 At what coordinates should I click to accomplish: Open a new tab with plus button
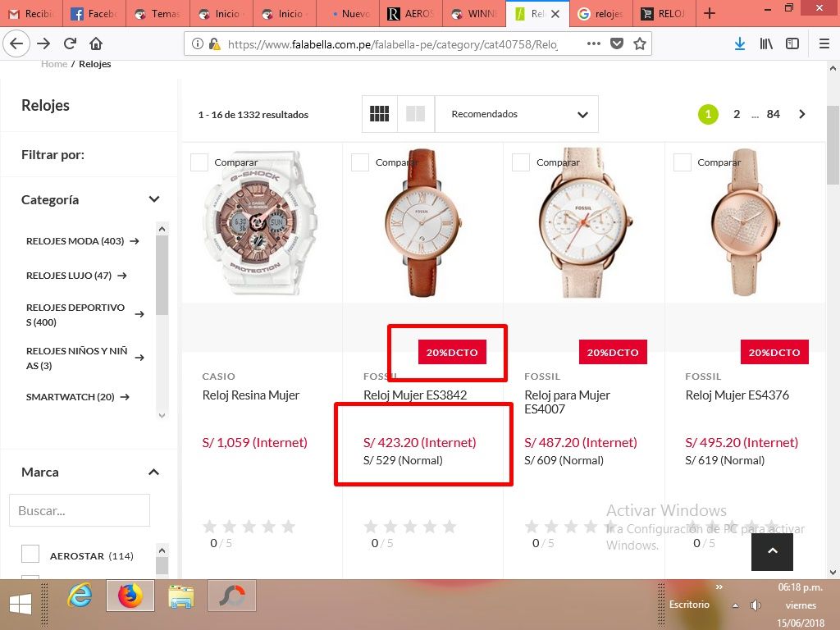pyautogui.click(x=710, y=13)
